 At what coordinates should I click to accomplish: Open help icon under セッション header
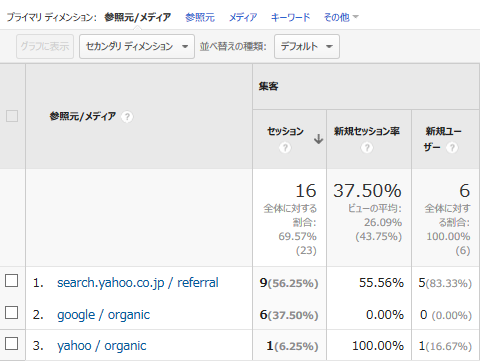pyautogui.click(x=285, y=148)
